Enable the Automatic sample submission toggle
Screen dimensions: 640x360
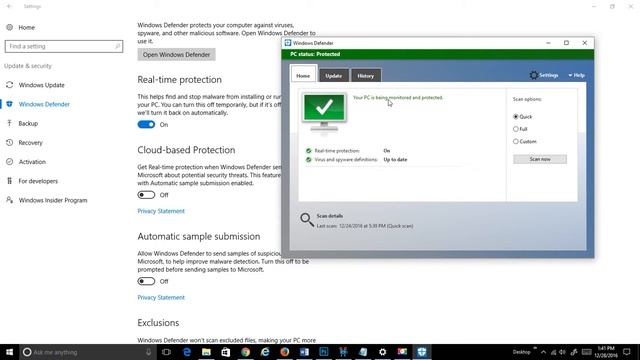coord(146,281)
